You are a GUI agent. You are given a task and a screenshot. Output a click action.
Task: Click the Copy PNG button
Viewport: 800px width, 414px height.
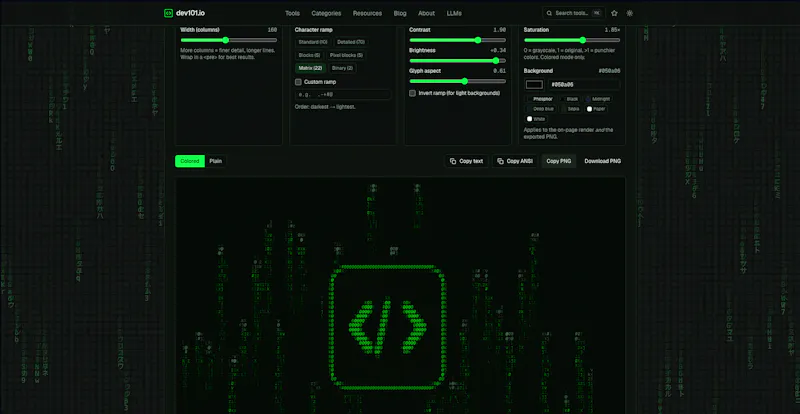pyautogui.click(x=559, y=161)
